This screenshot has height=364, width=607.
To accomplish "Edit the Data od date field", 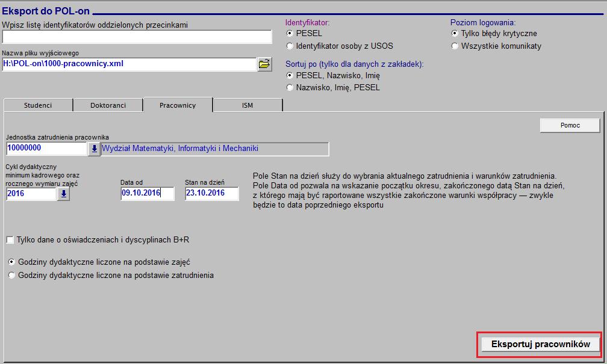I will pos(148,193).
